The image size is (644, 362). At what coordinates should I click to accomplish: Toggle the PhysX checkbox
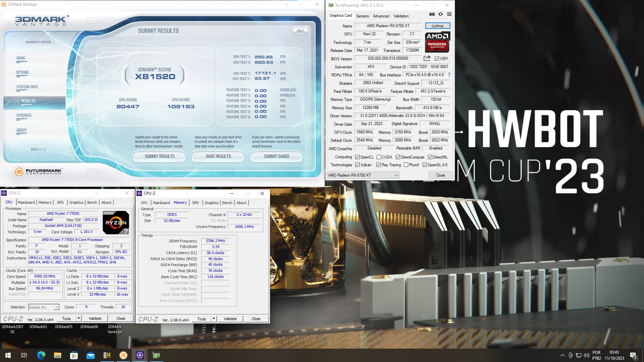coord(406,165)
